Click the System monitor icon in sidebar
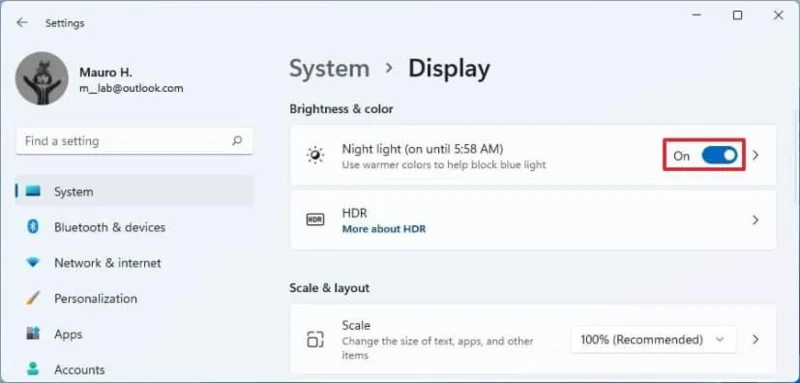The image size is (800, 383). (x=33, y=192)
